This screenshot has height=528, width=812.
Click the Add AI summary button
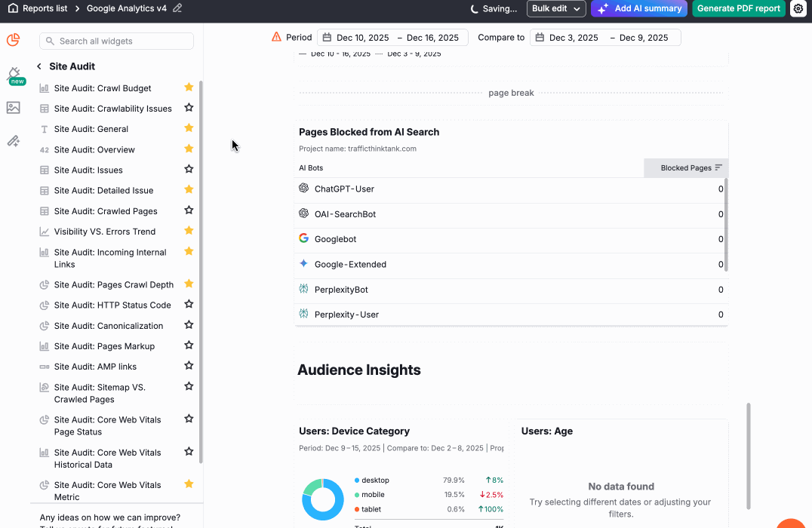638,9
